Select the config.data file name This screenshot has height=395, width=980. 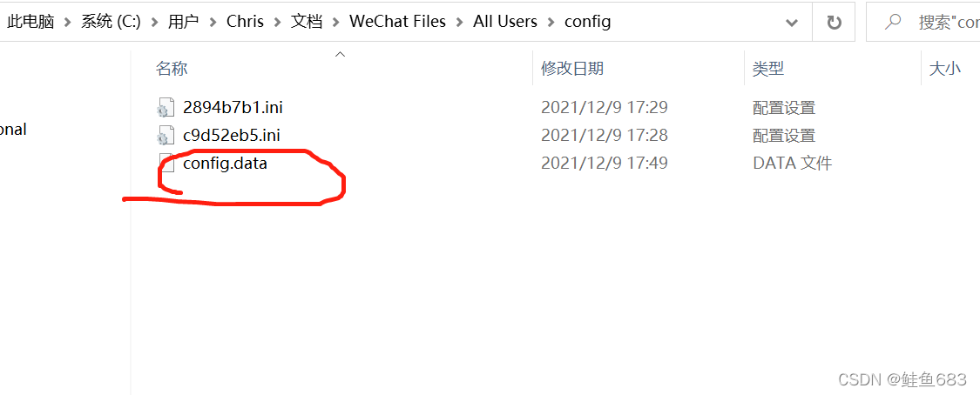point(225,164)
